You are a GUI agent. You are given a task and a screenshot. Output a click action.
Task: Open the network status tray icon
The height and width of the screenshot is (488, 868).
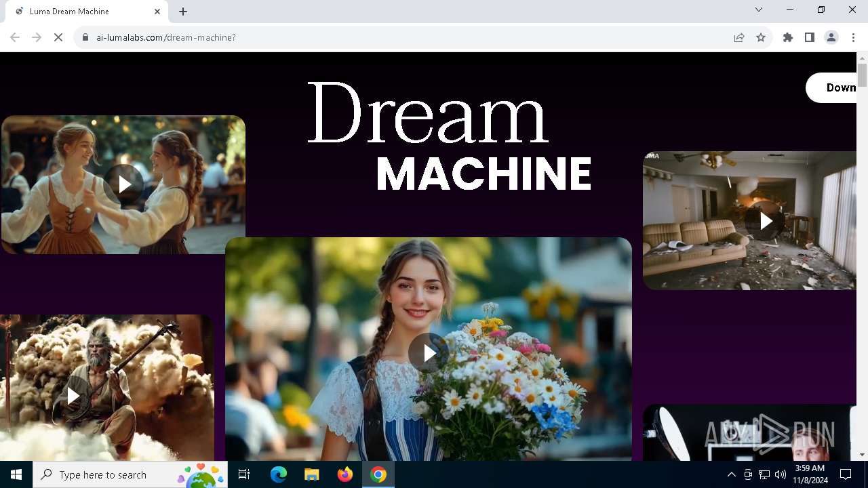(x=764, y=474)
